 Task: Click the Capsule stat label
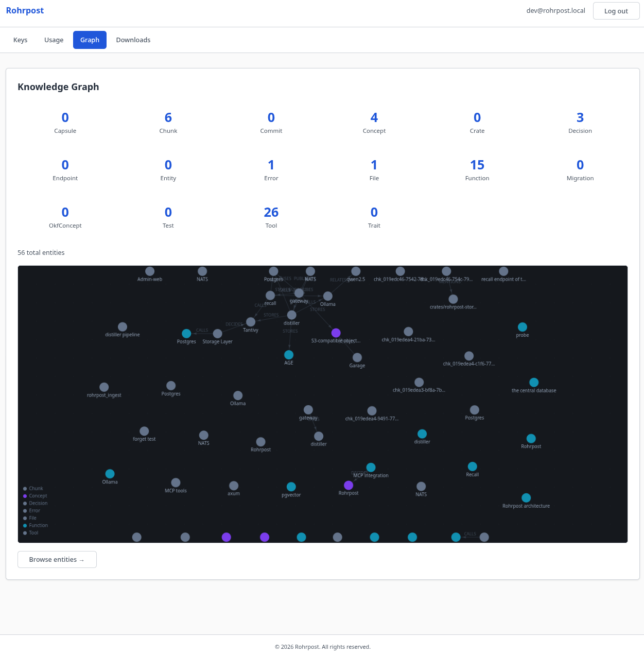(65, 131)
